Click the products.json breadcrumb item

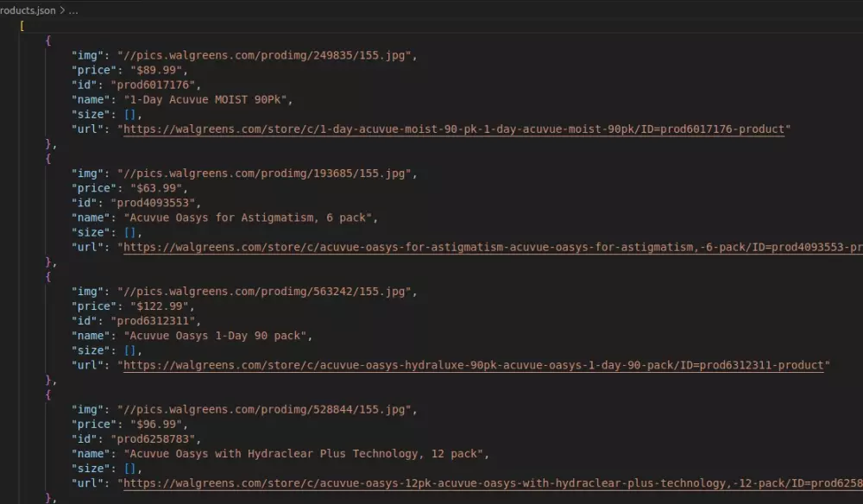click(x=26, y=10)
